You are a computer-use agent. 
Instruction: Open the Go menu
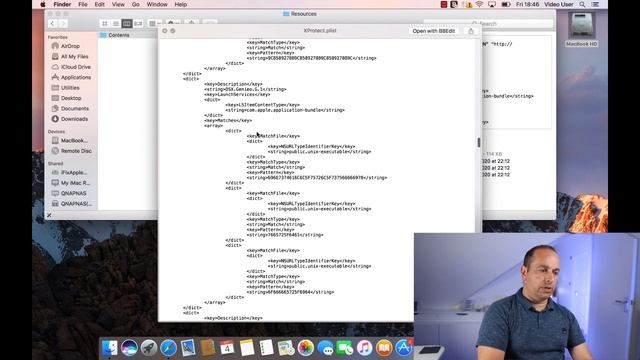[x=136, y=4]
